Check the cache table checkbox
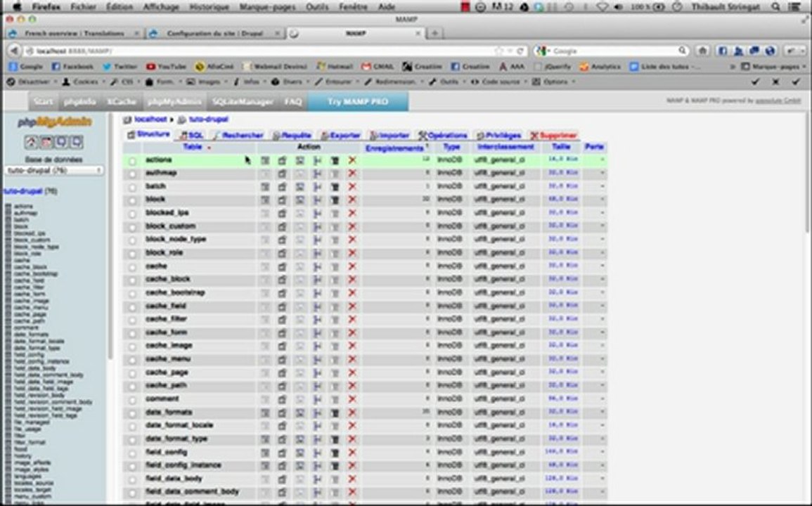The width and height of the screenshot is (812, 506). tap(133, 267)
